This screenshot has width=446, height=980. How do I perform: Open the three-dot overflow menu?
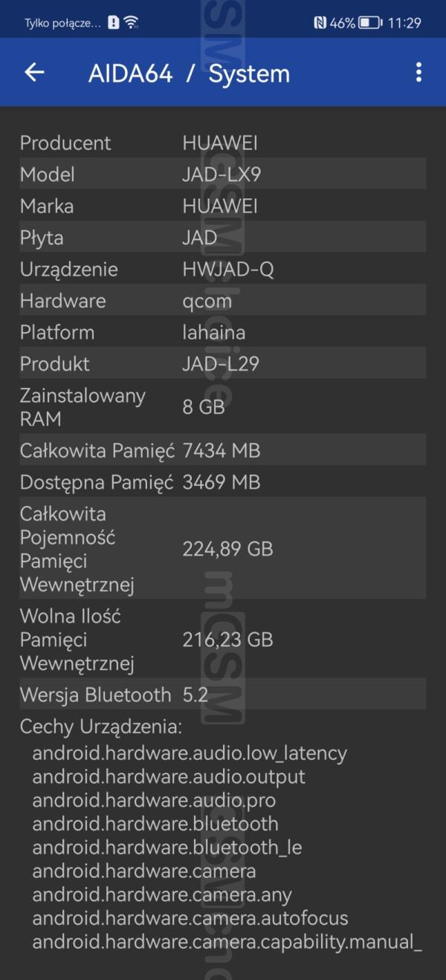click(418, 72)
